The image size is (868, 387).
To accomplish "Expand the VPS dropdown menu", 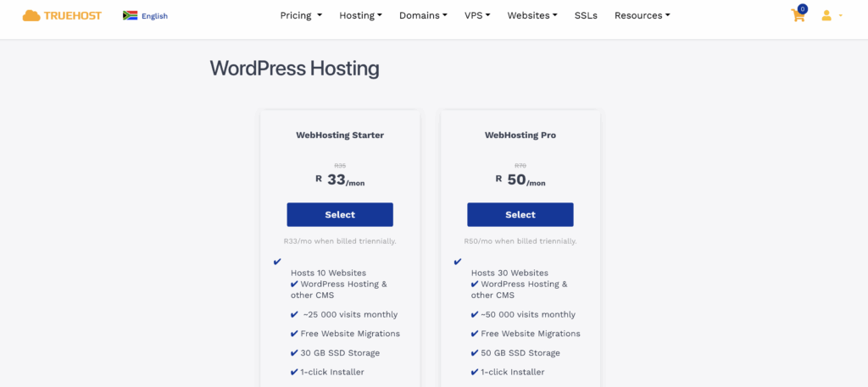I will (x=477, y=15).
